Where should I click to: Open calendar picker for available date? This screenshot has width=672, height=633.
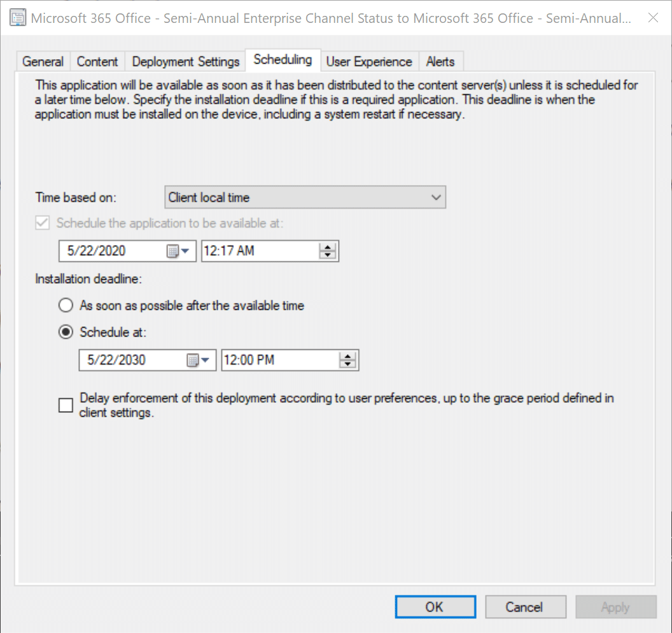point(178,251)
